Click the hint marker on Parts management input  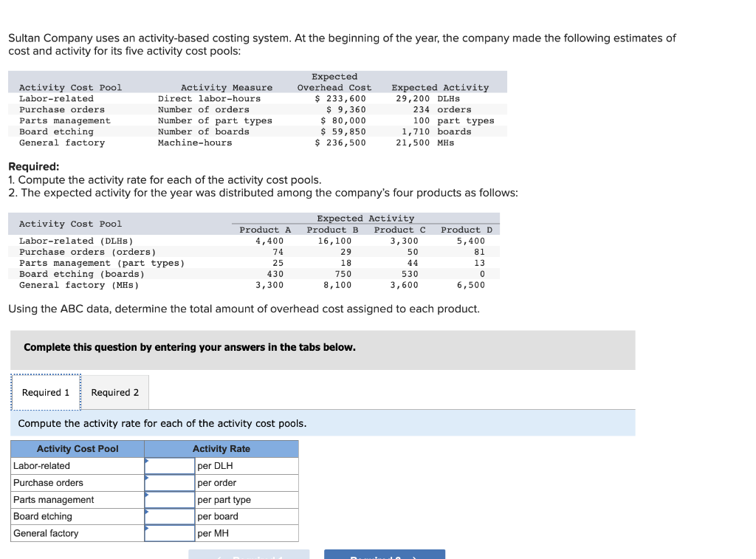pyautogui.click(x=148, y=493)
